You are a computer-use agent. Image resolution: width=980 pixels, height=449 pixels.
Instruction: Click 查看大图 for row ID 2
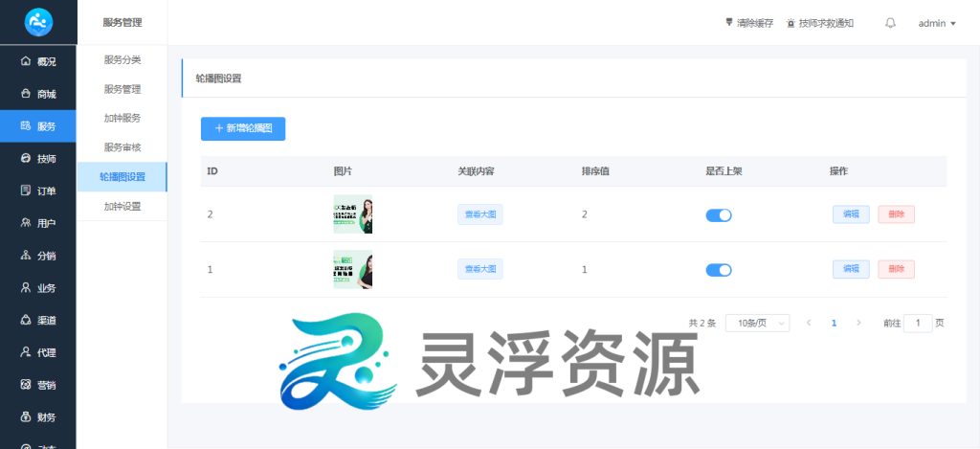coord(480,214)
